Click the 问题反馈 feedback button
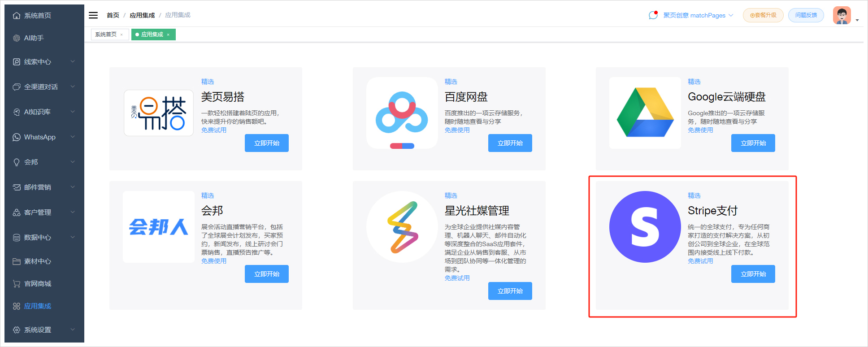The width and height of the screenshot is (868, 347). coord(806,15)
